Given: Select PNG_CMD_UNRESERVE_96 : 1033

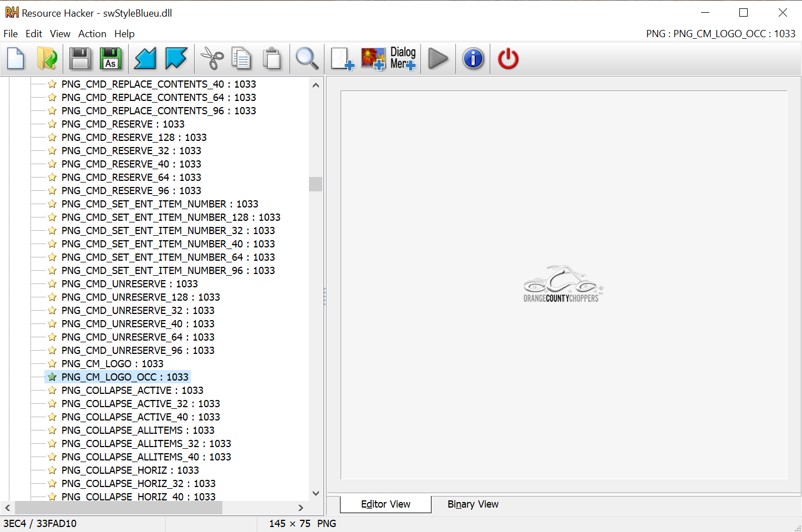Looking at the screenshot, I should point(138,350).
